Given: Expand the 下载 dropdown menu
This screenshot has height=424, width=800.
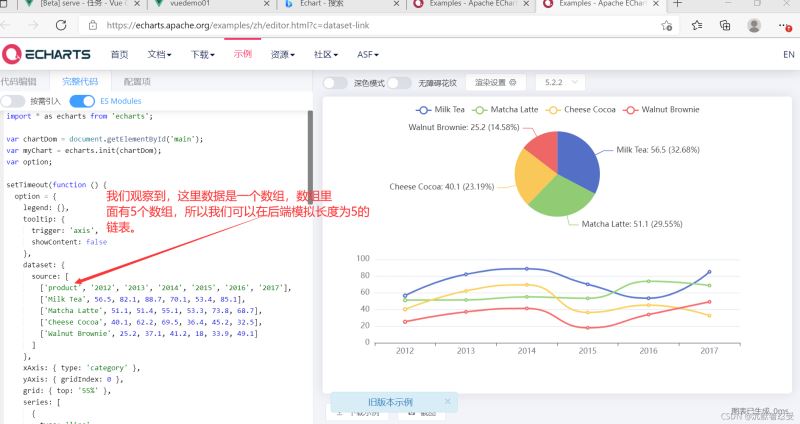Looking at the screenshot, I should click(x=203, y=54).
